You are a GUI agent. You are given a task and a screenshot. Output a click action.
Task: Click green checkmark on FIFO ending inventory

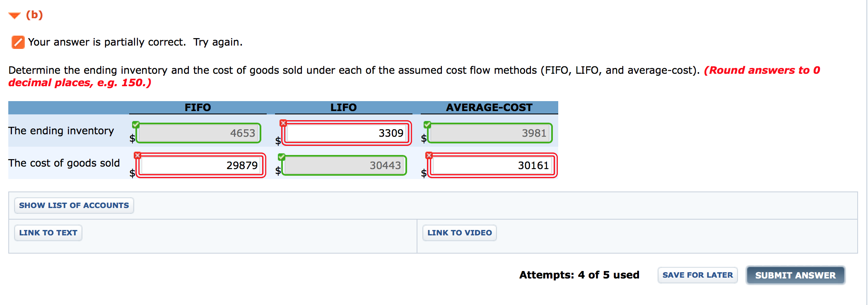click(x=135, y=124)
